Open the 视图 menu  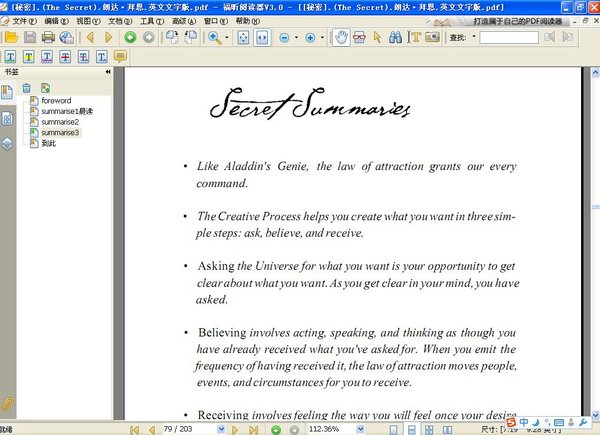click(x=88, y=21)
